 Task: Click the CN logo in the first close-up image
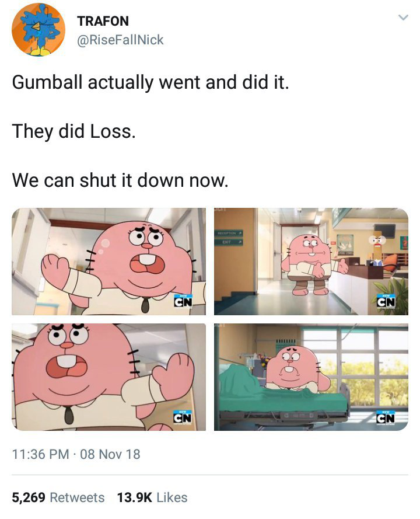coord(183,301)
